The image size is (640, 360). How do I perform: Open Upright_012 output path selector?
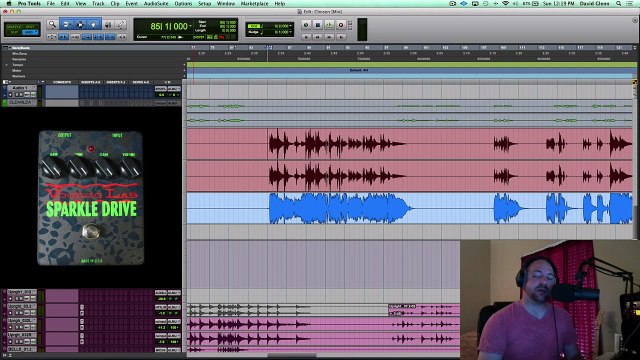click(x=174, y=293)
